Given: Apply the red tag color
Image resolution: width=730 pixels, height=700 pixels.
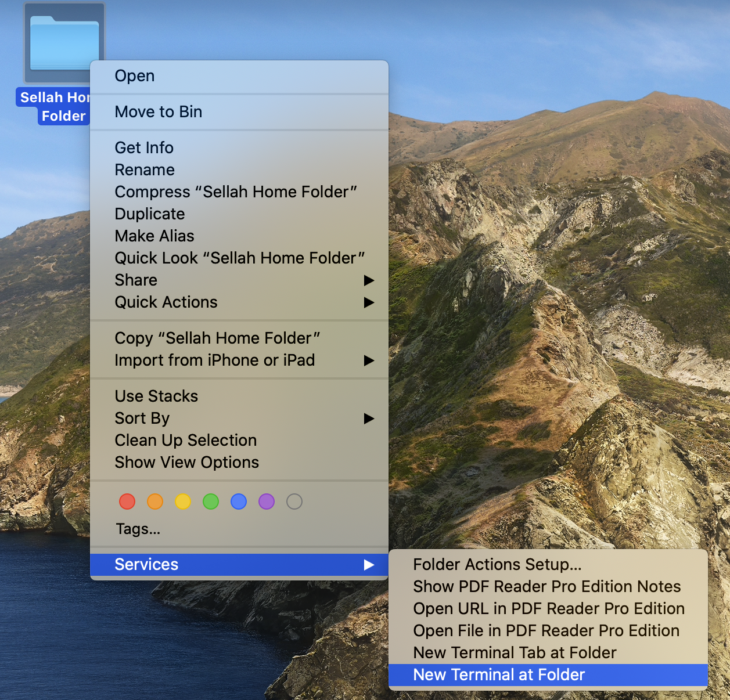Looking at the screenshot, I should [x=127, y=501].
